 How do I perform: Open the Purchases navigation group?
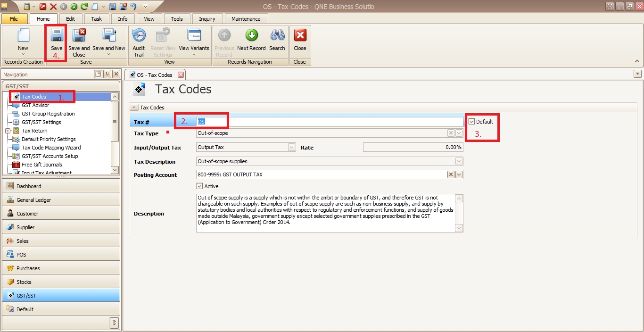pyautogui.click(x=61, y=268)
